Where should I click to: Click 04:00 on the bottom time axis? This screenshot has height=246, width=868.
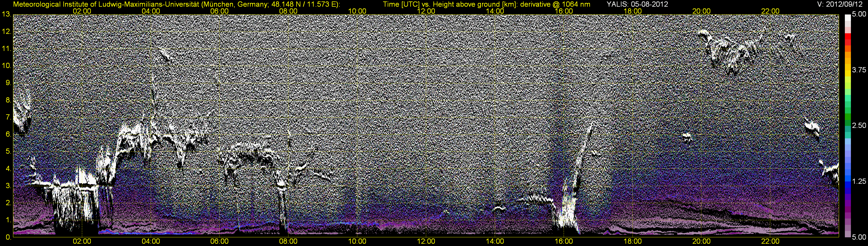[x=151, y=242]
